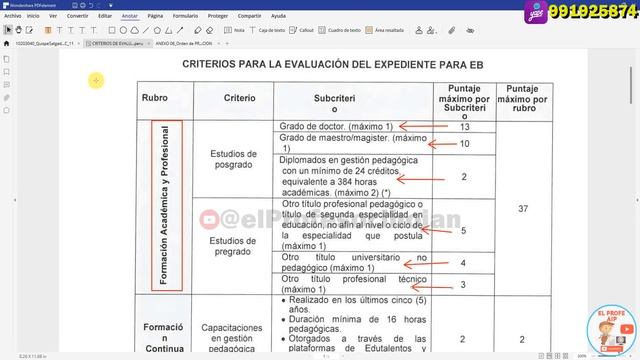Close the CRITERIOS DE EVALU tab
This screenshot has height=360, width=640.
pyautogui.click(x=149, y=43)
